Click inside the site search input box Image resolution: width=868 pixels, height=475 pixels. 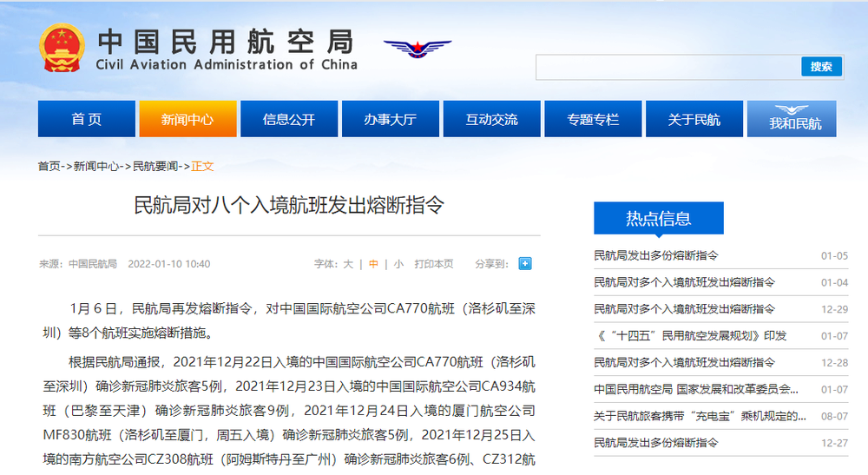click(667, 68)
